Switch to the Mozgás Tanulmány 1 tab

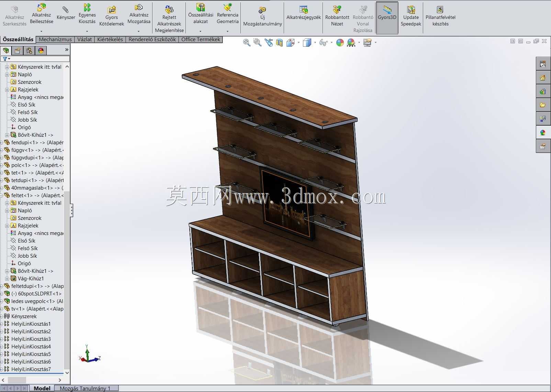pos(85,388)
